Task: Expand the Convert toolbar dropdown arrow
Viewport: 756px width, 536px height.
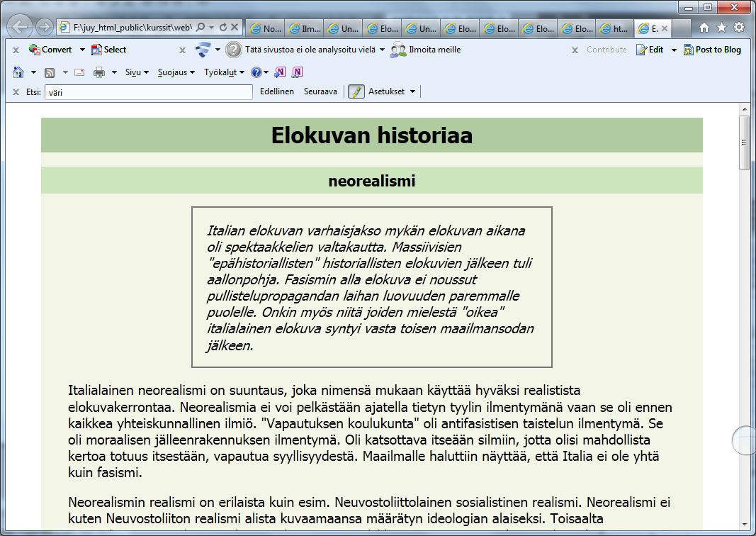Action: [82, 50]
